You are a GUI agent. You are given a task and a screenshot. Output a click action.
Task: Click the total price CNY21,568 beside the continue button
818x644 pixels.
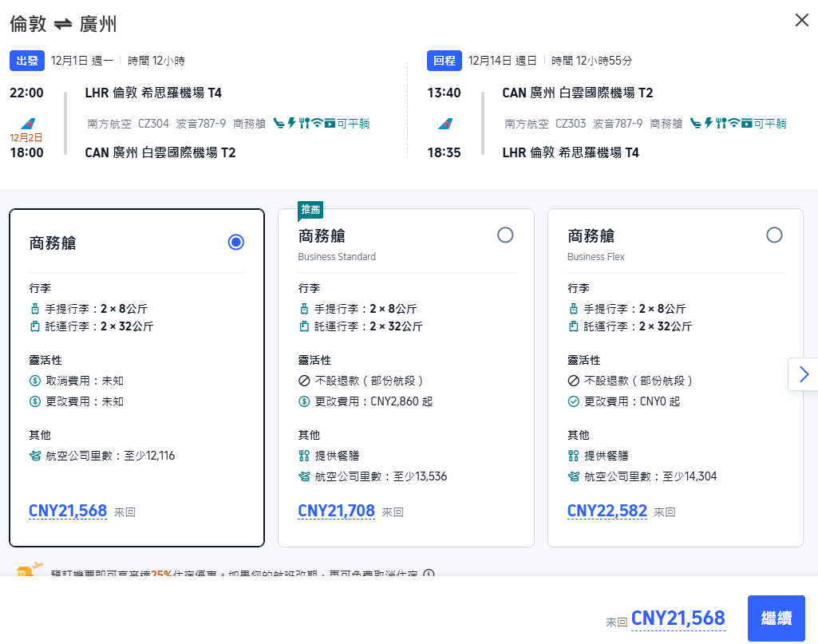click(678, 618)
